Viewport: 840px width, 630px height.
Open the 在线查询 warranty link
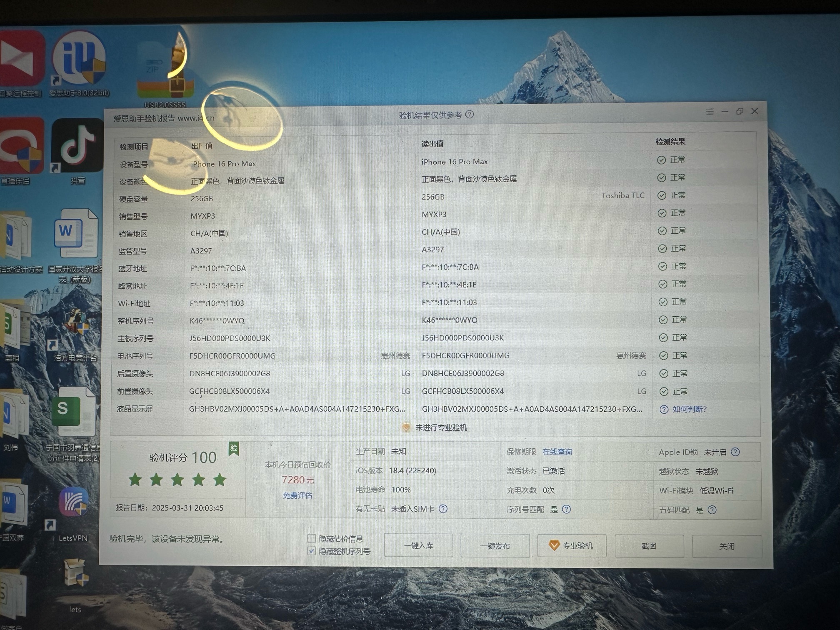[x=557, y=452]
